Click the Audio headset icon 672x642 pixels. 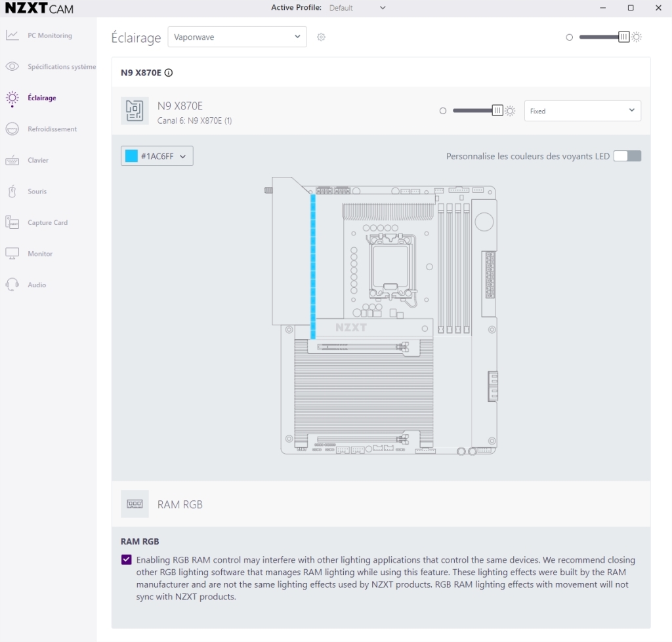click(12, 285)
